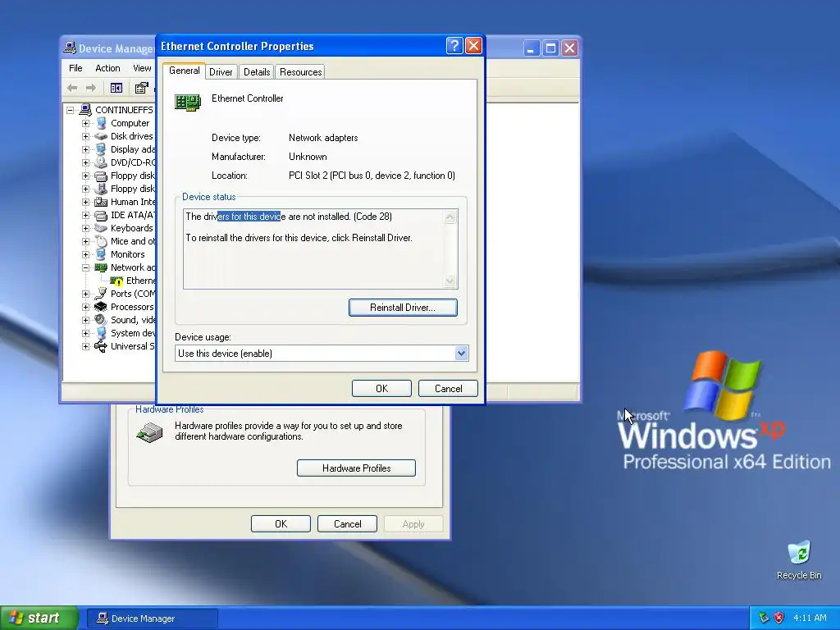This screenshot has height=630, width=840.
Task: Click the help question mark button in title bar
Action: tap(454, 46)
